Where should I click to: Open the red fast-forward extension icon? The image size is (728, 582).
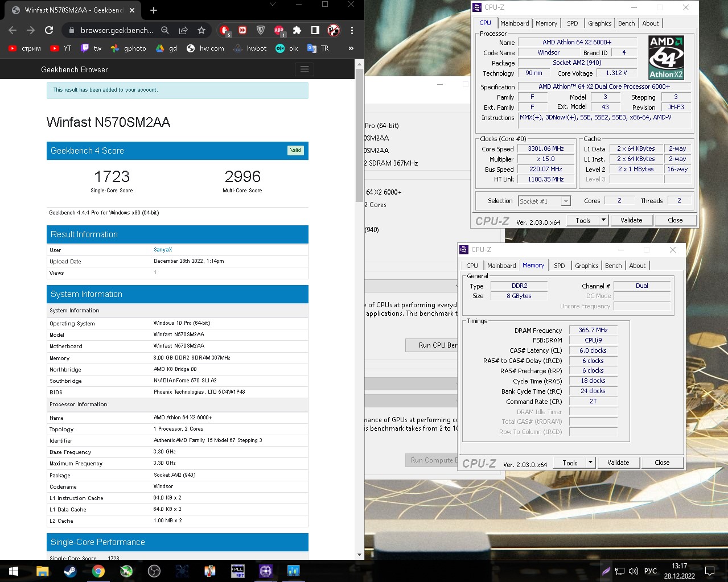(242, 30)
